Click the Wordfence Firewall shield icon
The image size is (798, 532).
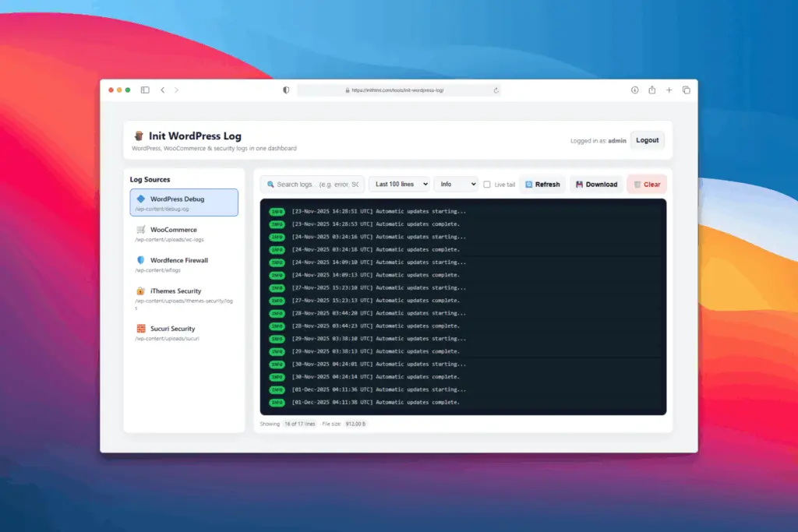pos(141,260)
